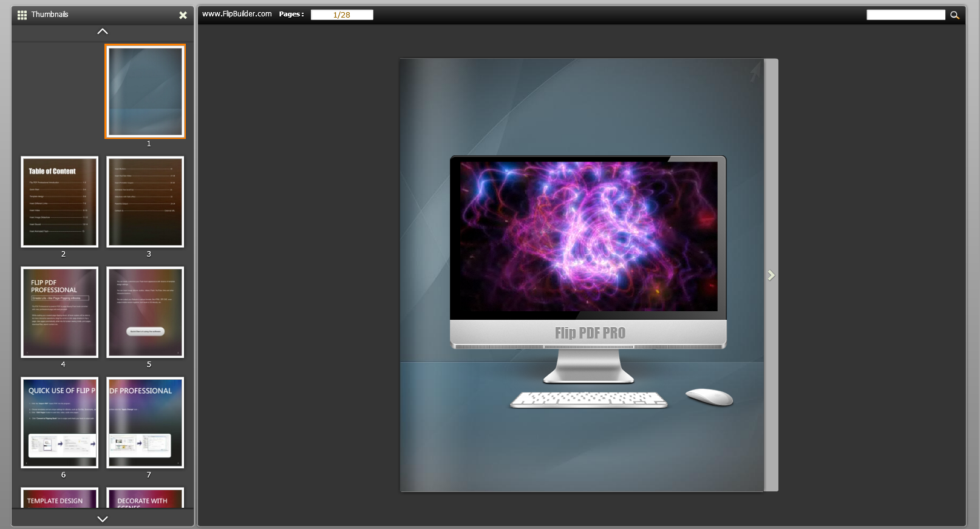Click the page number field showing 1/28
The height and width of the screenshot is (529, 980).
pos(342,15)
